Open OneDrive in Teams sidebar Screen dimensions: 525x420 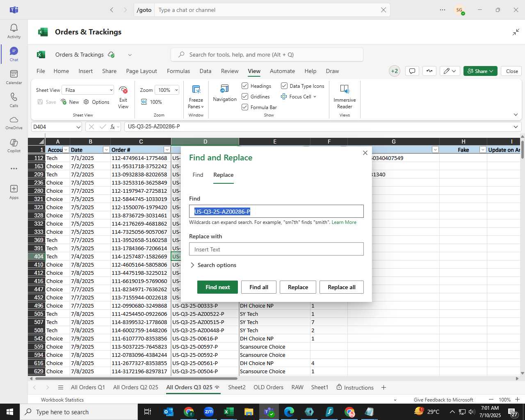[14, 123]
